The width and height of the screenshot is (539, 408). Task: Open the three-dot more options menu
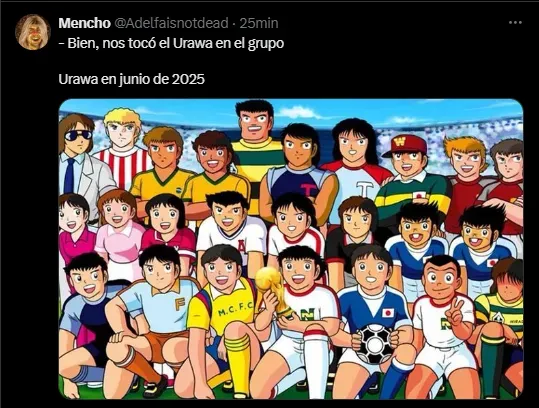[x=515, y=23]
